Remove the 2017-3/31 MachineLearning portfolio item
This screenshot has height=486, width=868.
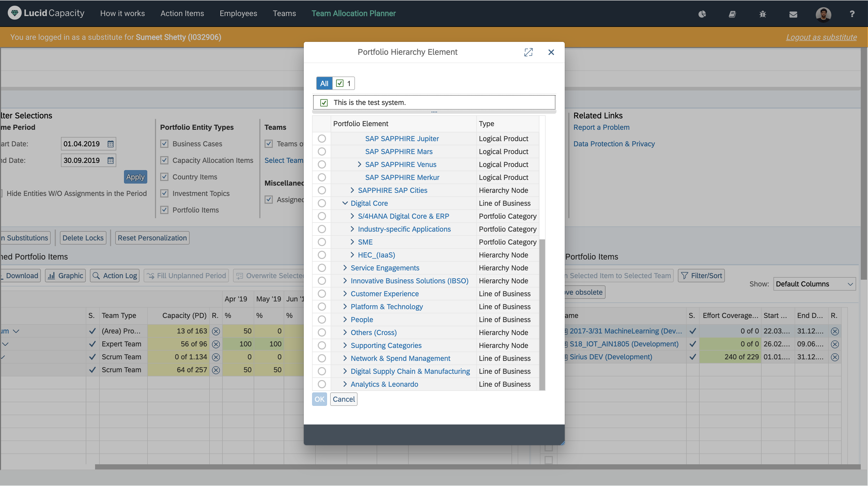pos(835,331)
